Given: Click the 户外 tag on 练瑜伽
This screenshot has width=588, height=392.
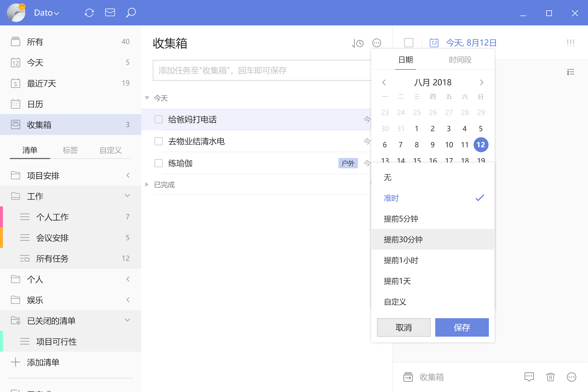Looking at the screenshot, I should click(x=348, y=163).
